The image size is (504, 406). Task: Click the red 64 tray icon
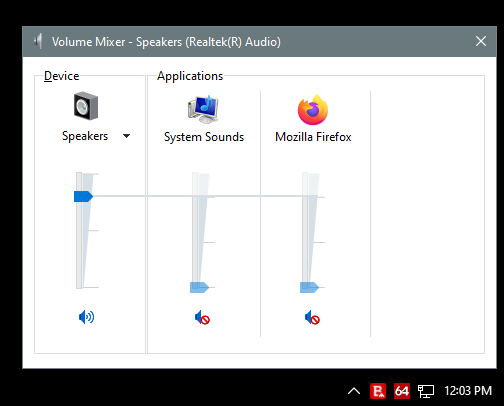(x=402, y=391)
